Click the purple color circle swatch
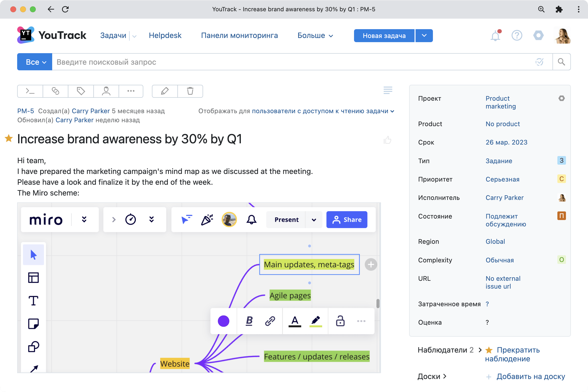 223,321
